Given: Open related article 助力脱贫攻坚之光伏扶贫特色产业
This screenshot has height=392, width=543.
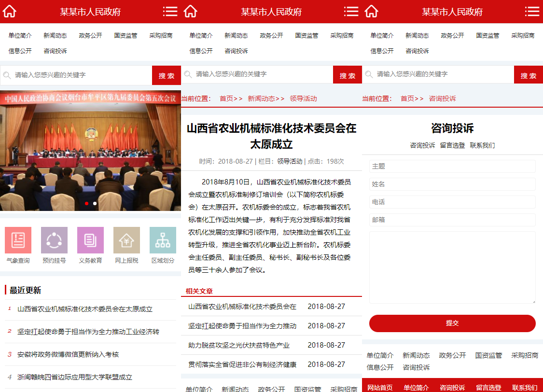Looking at the screenshot, I should coord(239,345).
